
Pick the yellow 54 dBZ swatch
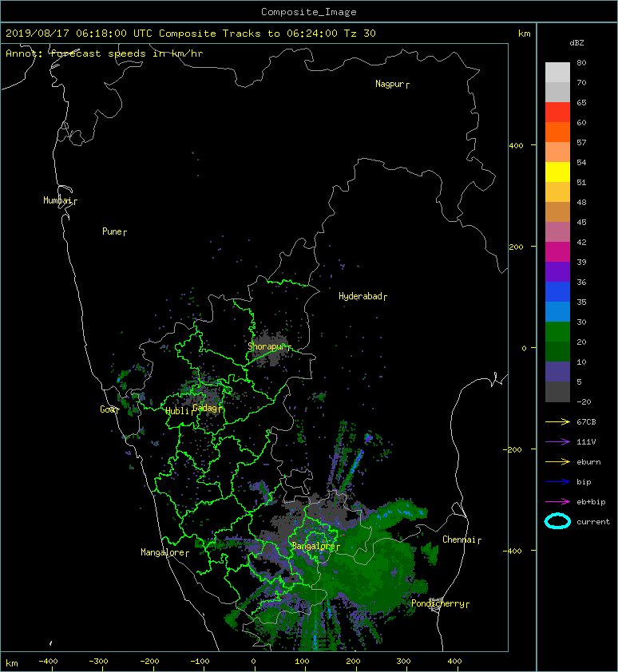pos(557,172)
